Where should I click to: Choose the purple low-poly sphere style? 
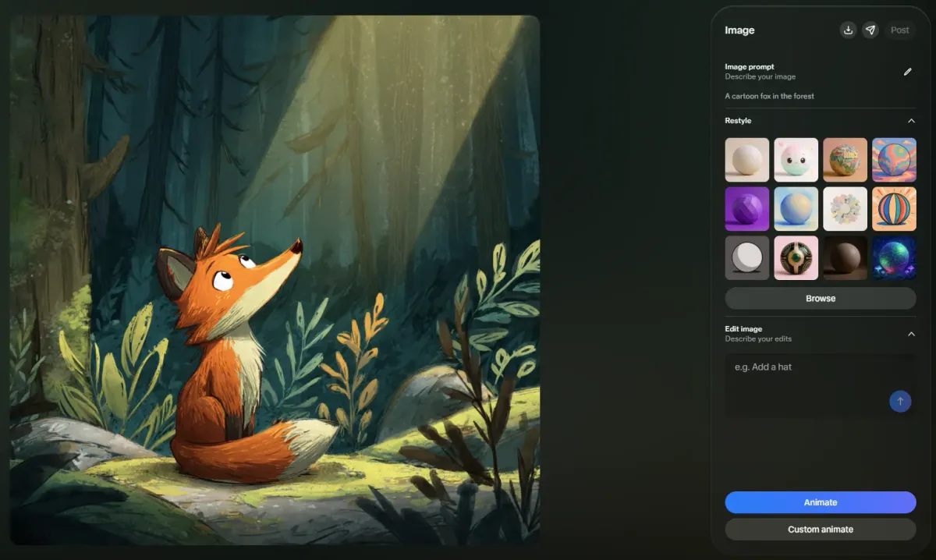click(746, 209)
